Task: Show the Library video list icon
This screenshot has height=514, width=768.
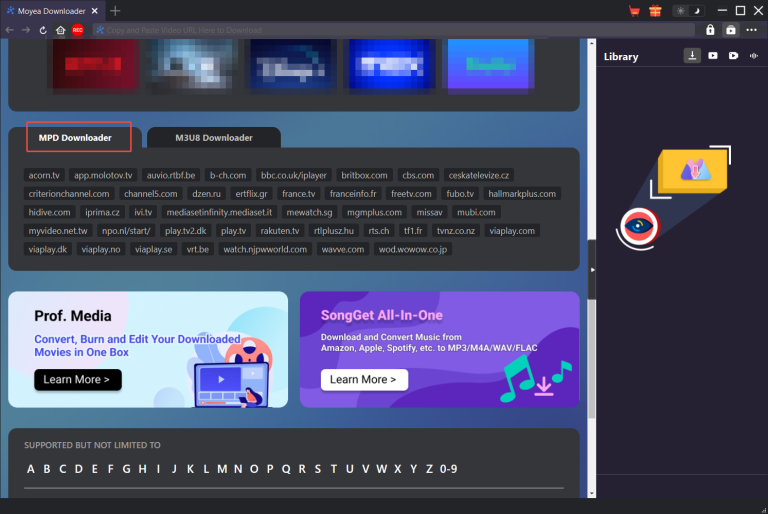Action: click(x=713, y=56)
